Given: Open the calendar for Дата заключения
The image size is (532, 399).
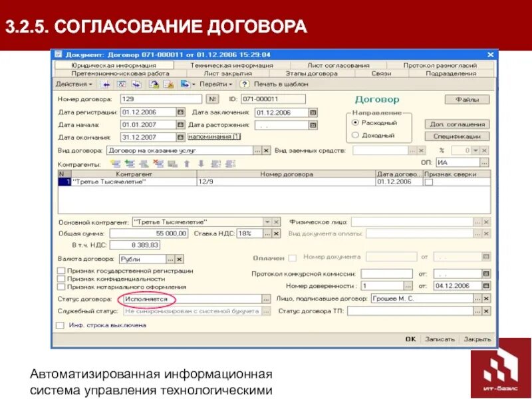Looking at the screenshot, I should pyautogui.click(x=313, y=112).
